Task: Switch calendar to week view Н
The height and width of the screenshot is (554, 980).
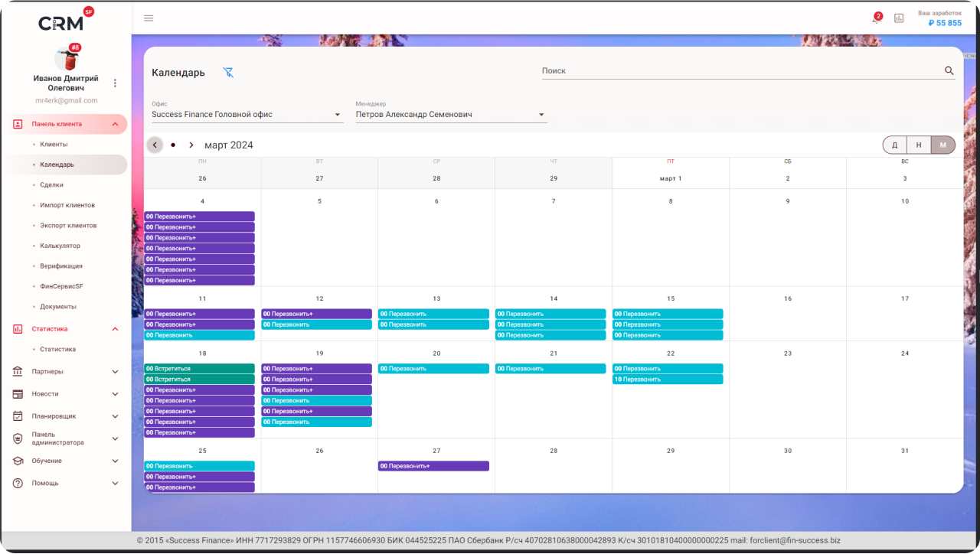Action: point(919,145)
